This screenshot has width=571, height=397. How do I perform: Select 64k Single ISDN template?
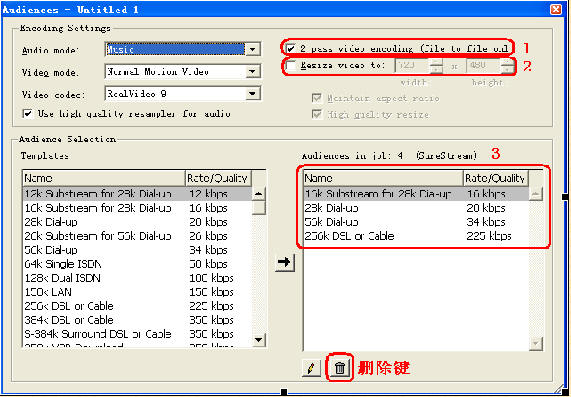pyautogui.click(x=137, y=264)
